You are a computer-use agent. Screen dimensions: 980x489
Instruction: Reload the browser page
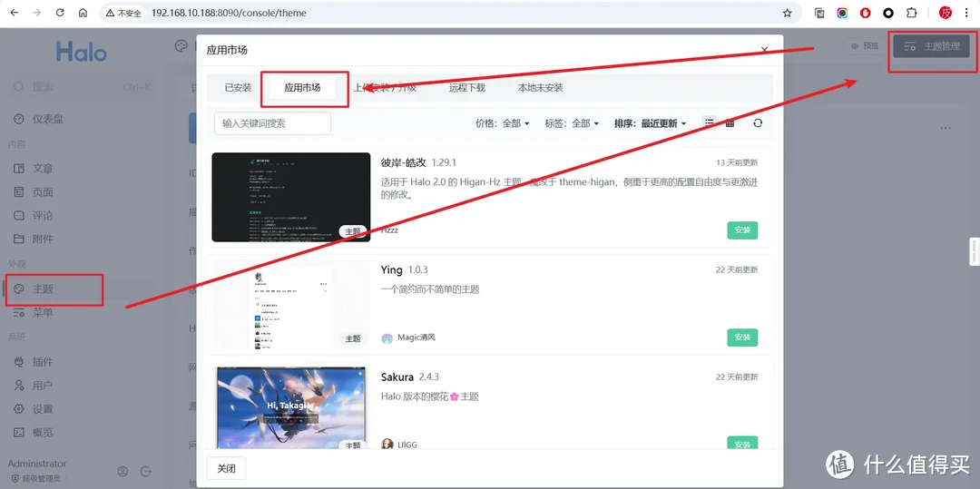click(x=60, y=13)
